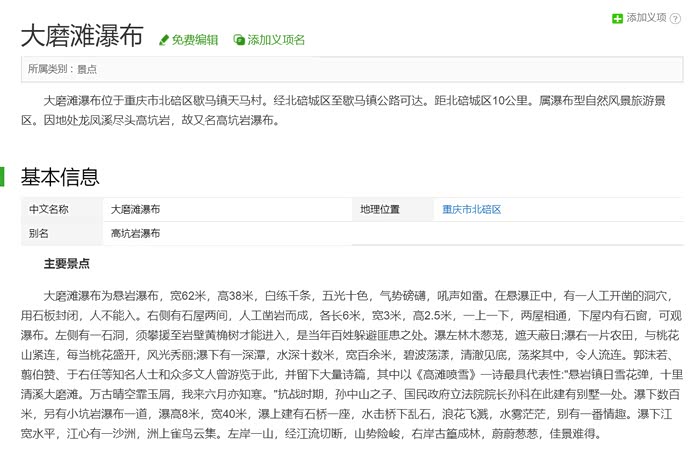Click the 大磨滩瀑布 value in the info table
This screenshot has height=472, width=700.
click(x=135, y=210)
